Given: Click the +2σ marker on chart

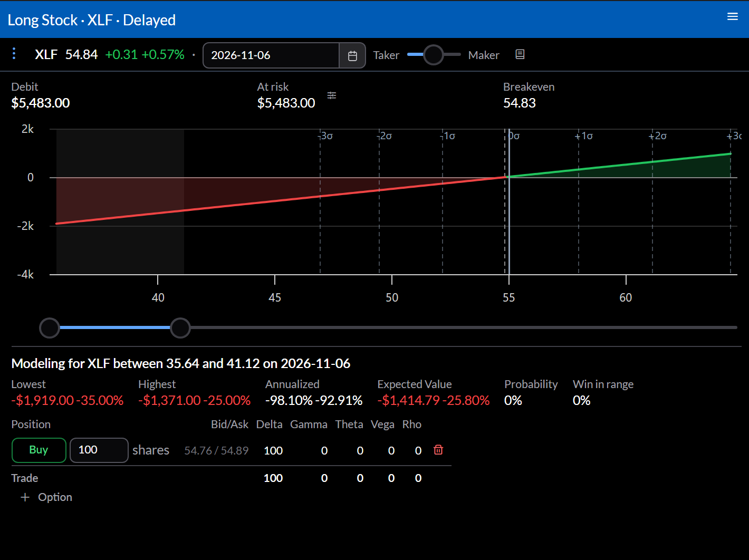Looking at the screenshot, I should point(658,136).
